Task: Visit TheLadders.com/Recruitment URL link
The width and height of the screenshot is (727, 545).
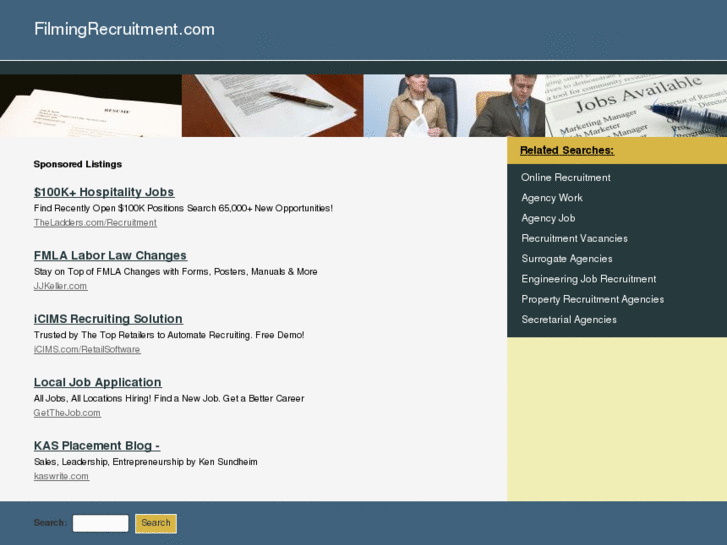Action: pos(95,223)
